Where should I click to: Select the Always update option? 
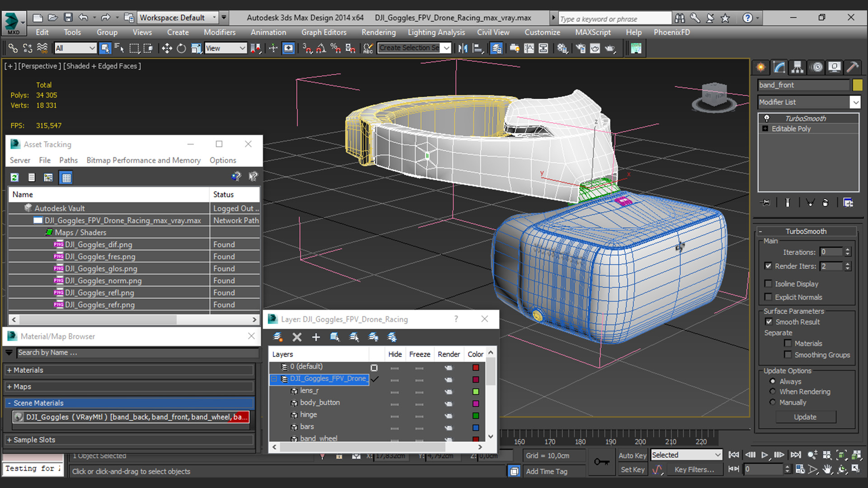pos(773,381)
